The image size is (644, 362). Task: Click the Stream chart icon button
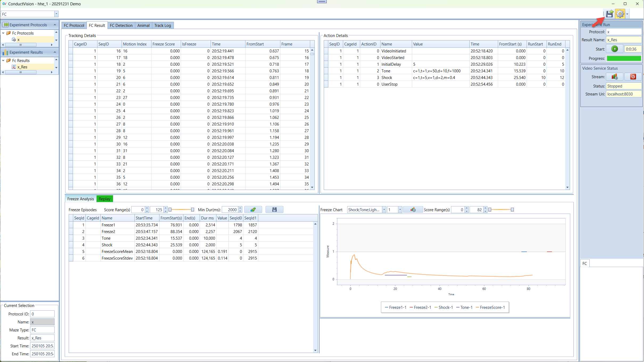(614, 77)
